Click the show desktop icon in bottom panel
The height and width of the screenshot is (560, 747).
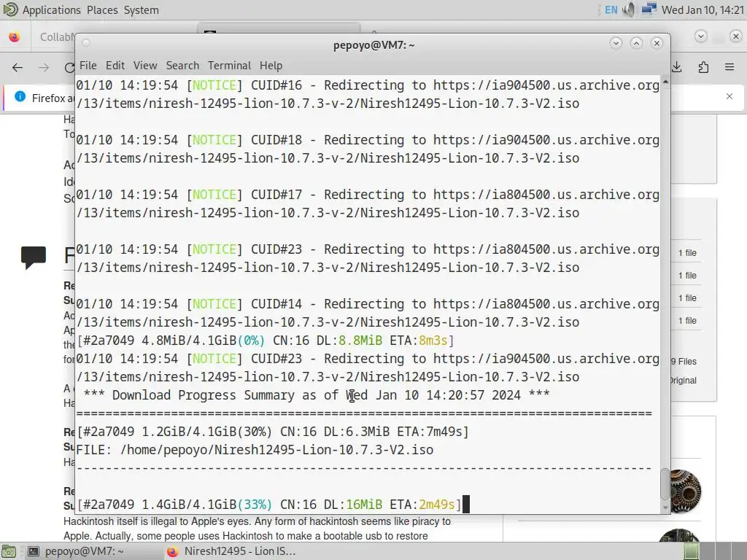pos(9,551)
